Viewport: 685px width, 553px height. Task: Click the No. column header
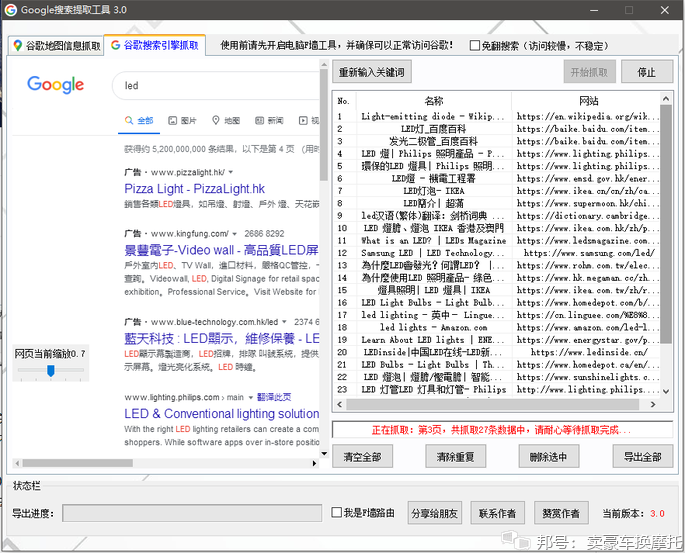[344, 101]
